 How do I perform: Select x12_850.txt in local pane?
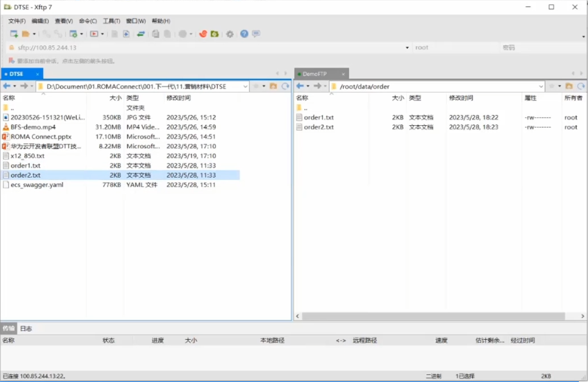click(27, 155)
